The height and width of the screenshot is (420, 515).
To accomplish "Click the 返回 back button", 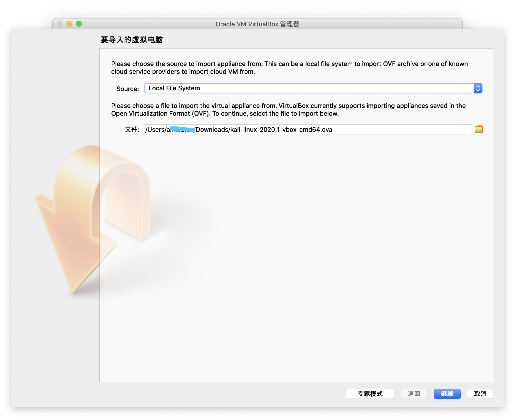I will pos(414,394).
